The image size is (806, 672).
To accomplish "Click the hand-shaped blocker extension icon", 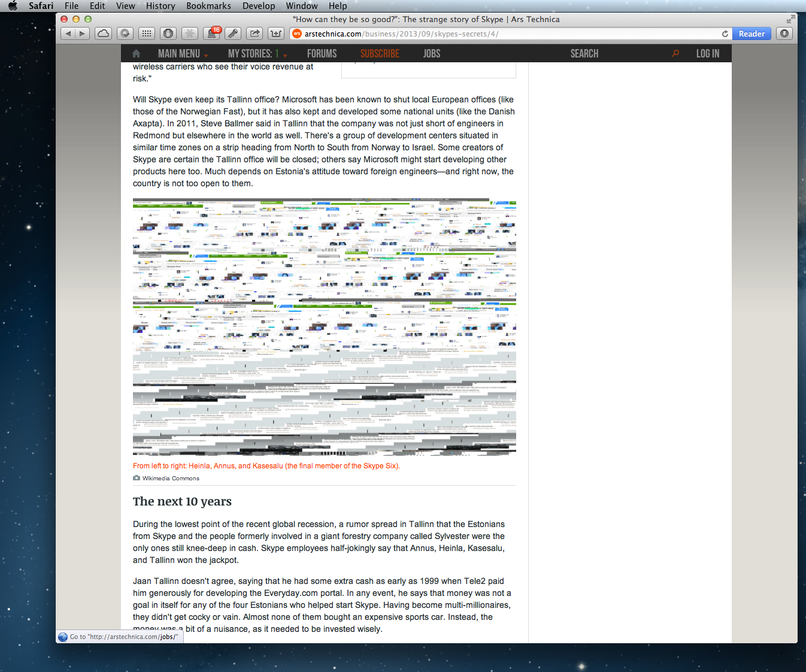I will (168, 34).
